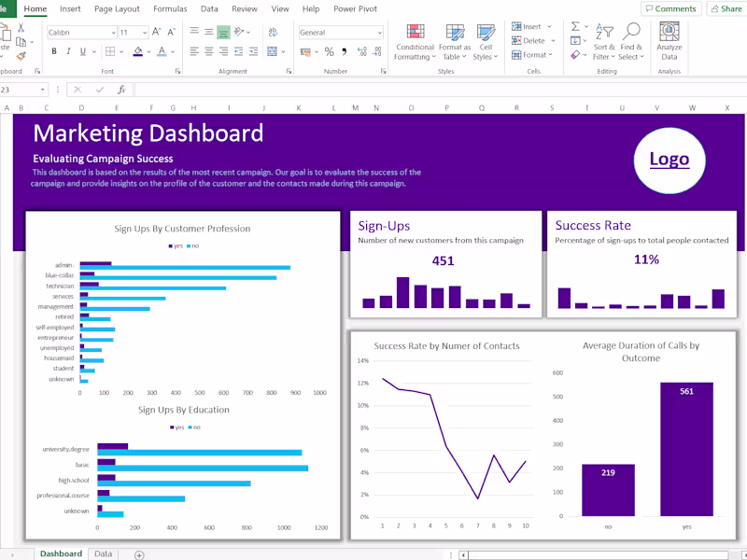Click the Increase Indent icon
Viewport: 747px width, 560px height.
pos(253,51)
